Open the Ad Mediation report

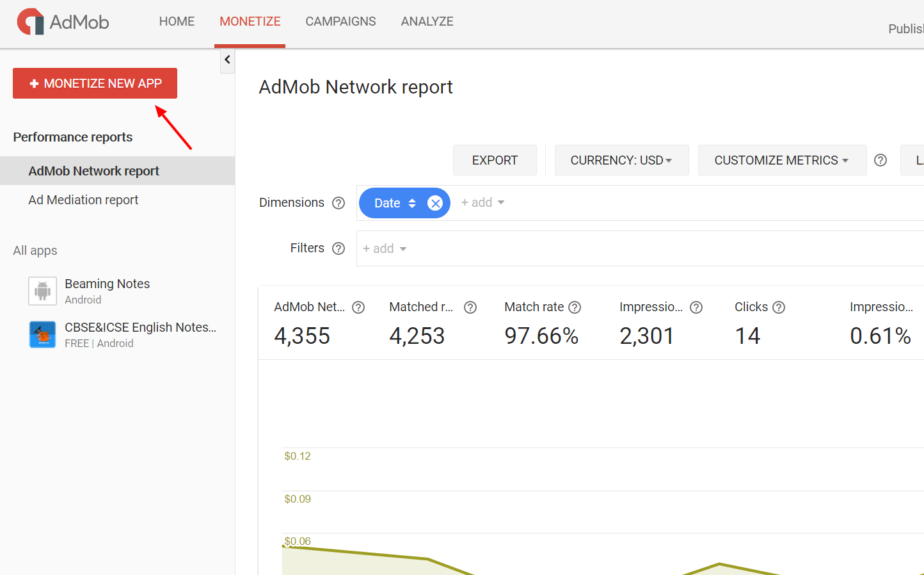83,200
